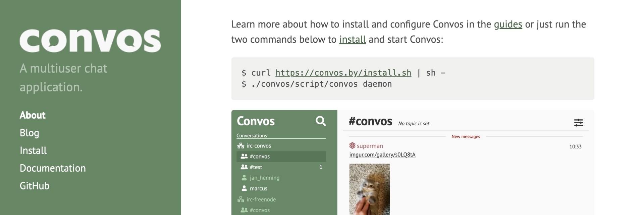Open the Install page link

(x=33, y=150)
